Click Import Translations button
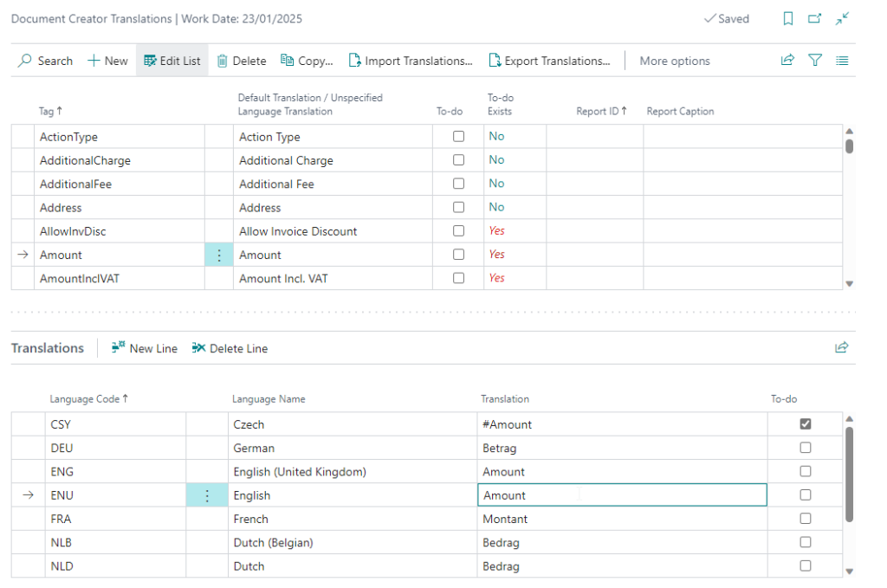 tap(411, 61)
